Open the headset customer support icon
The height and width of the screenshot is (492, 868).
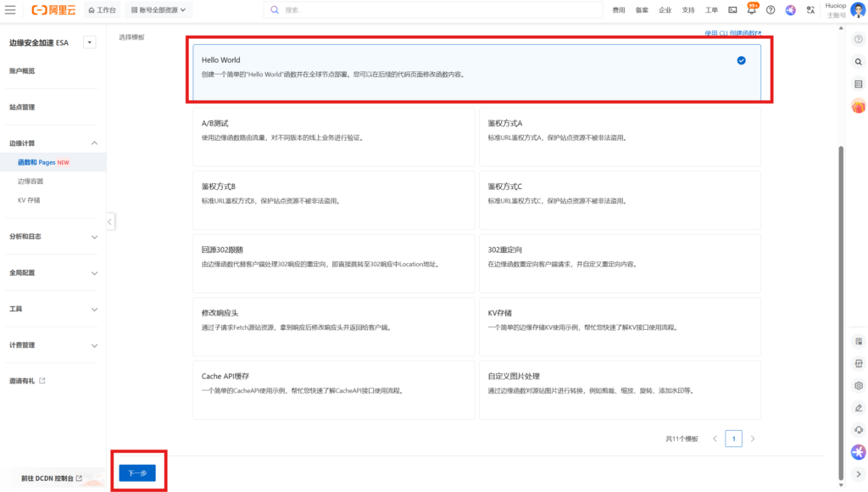(858, 429)
